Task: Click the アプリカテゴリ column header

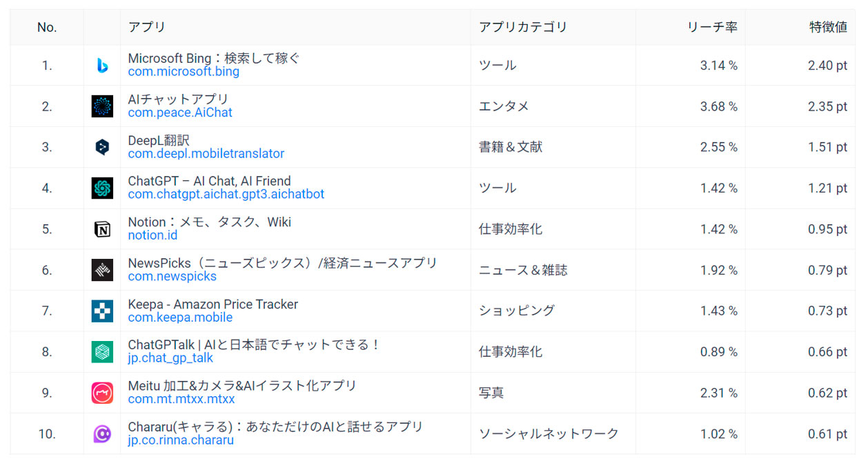Action: [x=522, y=28]
